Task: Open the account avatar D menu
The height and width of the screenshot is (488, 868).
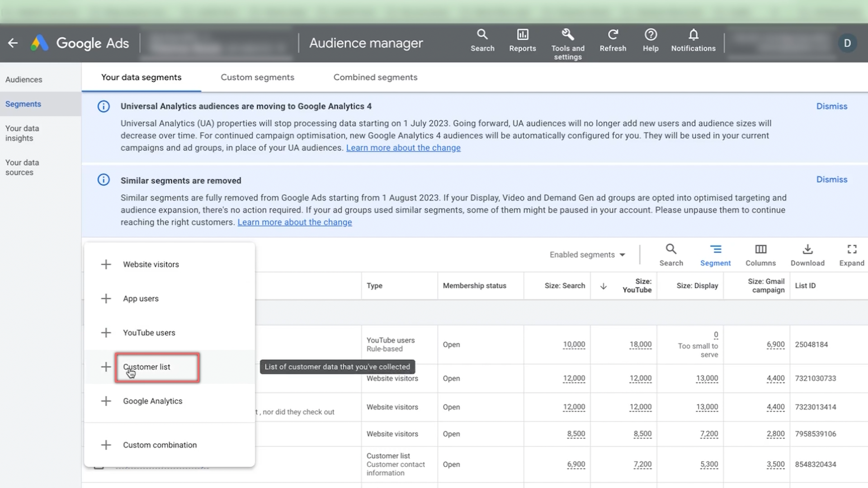Action: [847, 43]
